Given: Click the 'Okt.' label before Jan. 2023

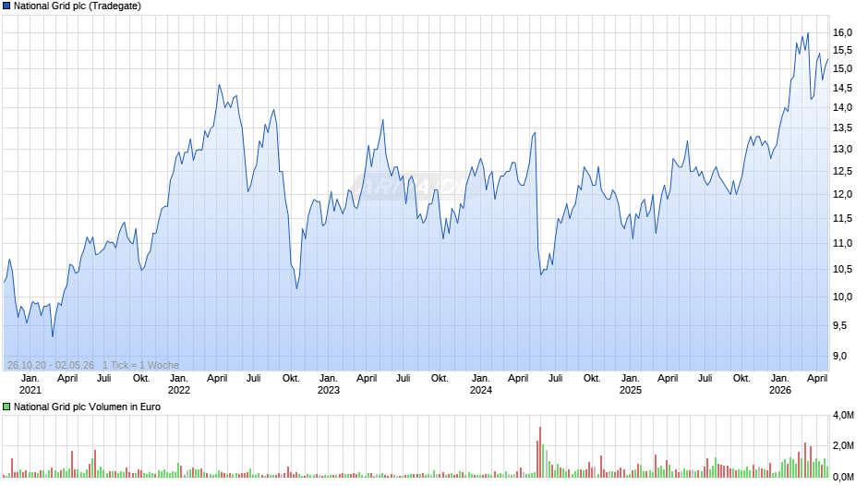Looking at the screenshot, I should [291, 379].
